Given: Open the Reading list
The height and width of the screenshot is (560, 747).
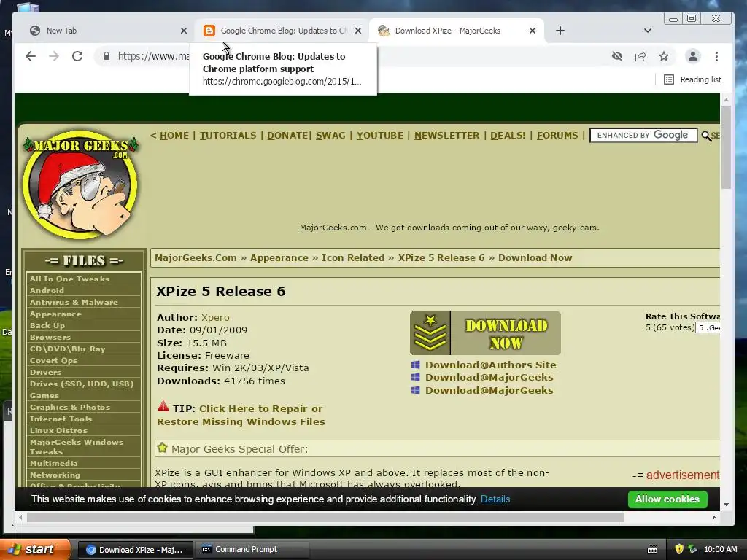Looking at the screenshot, I should tap(692, 79).
